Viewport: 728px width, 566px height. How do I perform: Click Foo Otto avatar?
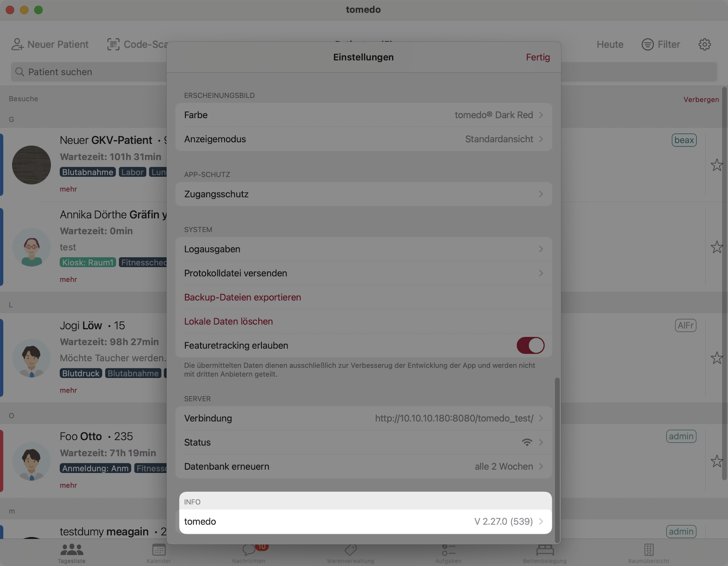coord(31,461)
